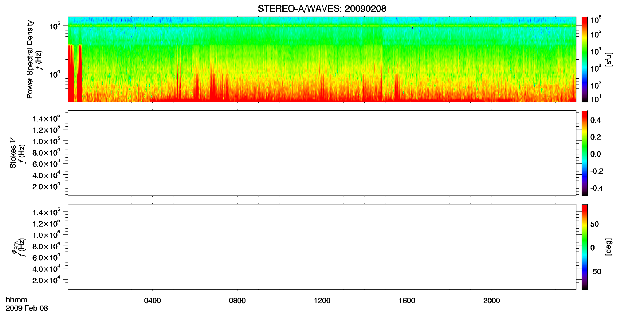Pick the "1200" time tick label

pos(322,301)
